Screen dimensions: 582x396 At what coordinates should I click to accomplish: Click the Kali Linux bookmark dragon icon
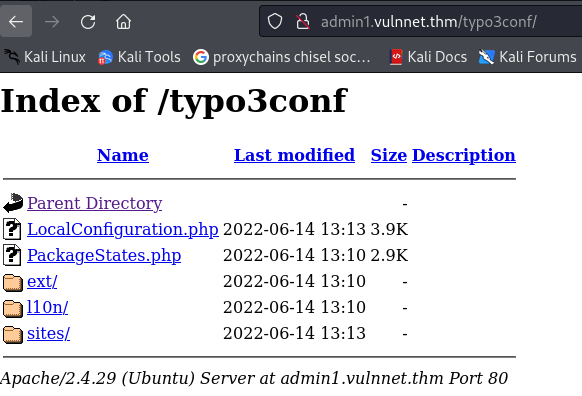pos(12,57)
